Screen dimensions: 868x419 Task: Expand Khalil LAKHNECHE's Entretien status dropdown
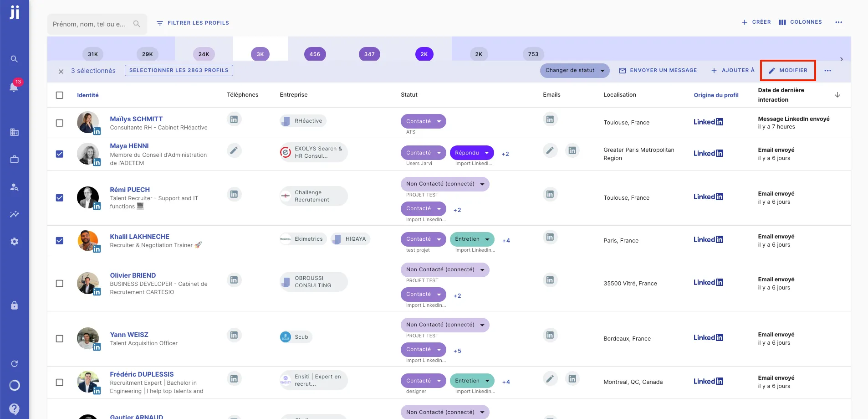[x=487, y=238]
